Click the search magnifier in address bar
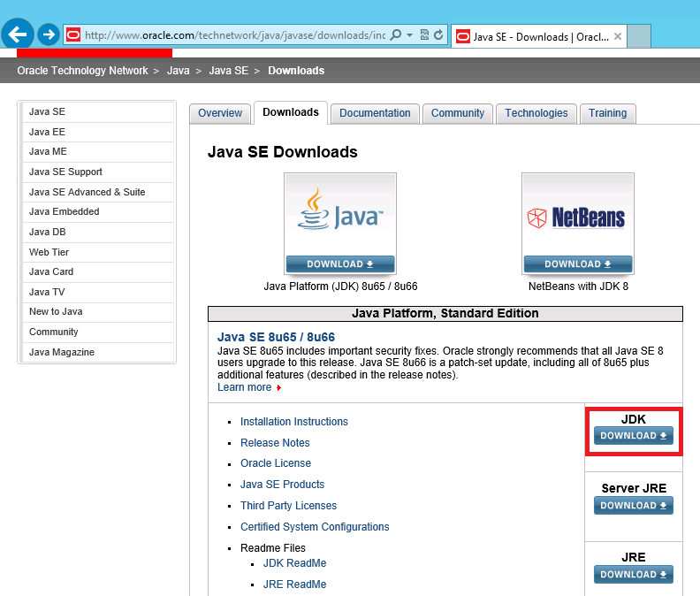Viewport: 700px width, 596px height. pyautogui.click(x=396, y=34)
